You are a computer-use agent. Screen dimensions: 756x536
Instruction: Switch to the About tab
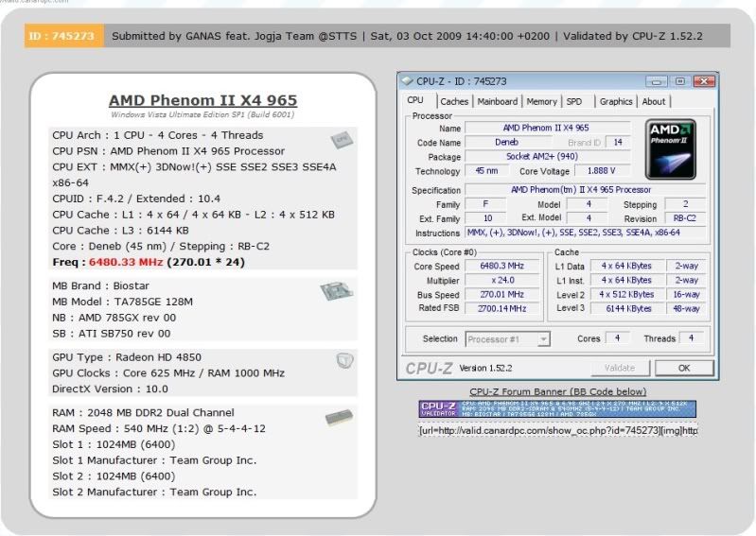(654, 101)
